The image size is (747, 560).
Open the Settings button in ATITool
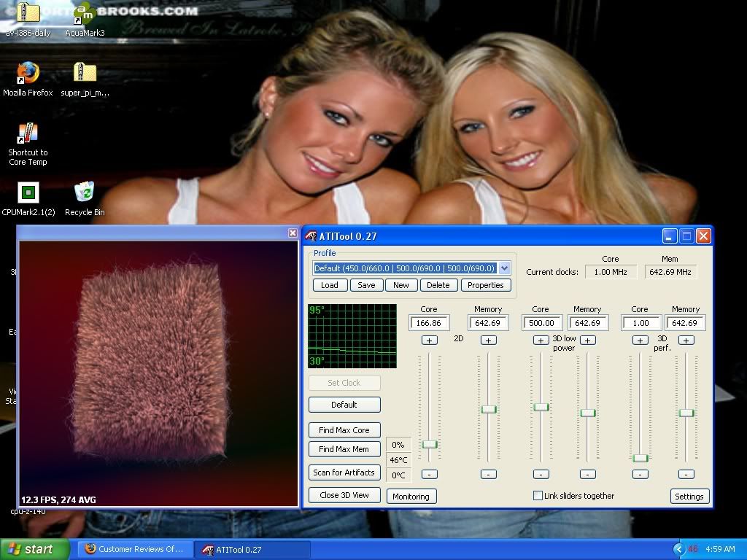(x=689, y=497)
